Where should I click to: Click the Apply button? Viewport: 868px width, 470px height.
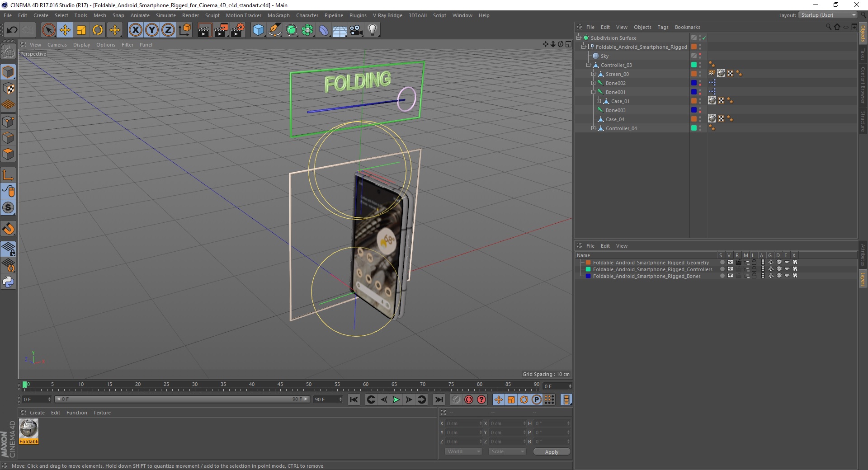coord(552,452)
